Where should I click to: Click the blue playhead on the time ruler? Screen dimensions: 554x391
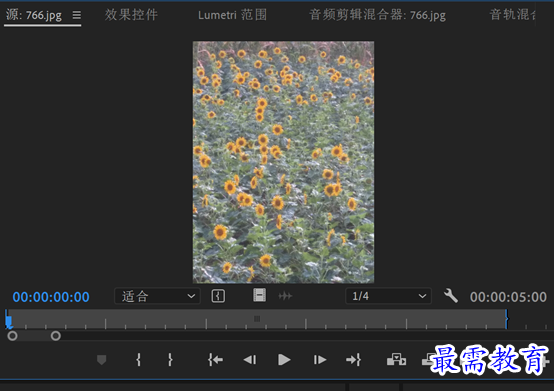pyautogui.click(x=9, y=321)
